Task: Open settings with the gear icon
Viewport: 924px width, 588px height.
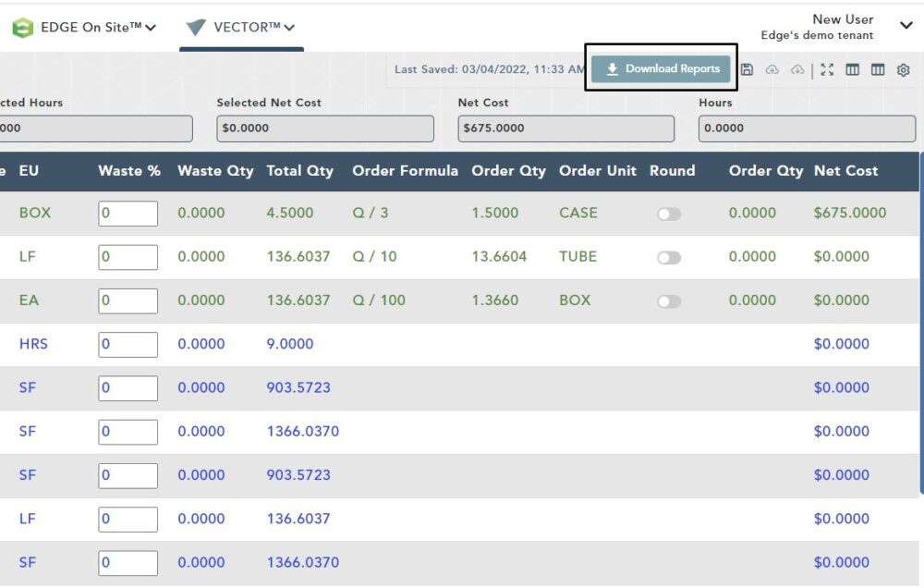Action: coord(904,69)
